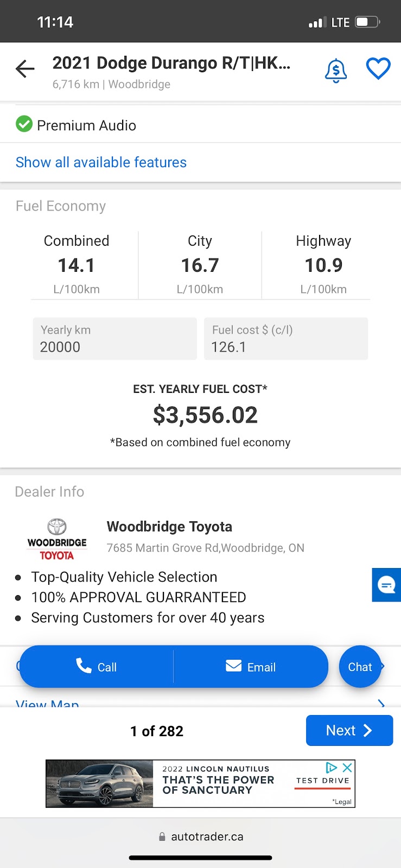Tap the envelope icon in Email button
Screen dimensions: 401x868
click(233, 666)
